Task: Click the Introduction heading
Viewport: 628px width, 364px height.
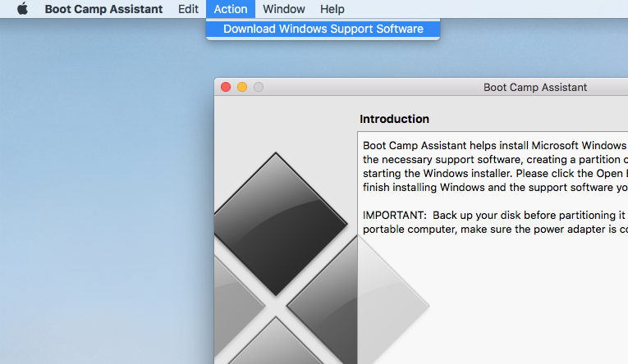Action: pyautogui.click(x=394, y=119)
